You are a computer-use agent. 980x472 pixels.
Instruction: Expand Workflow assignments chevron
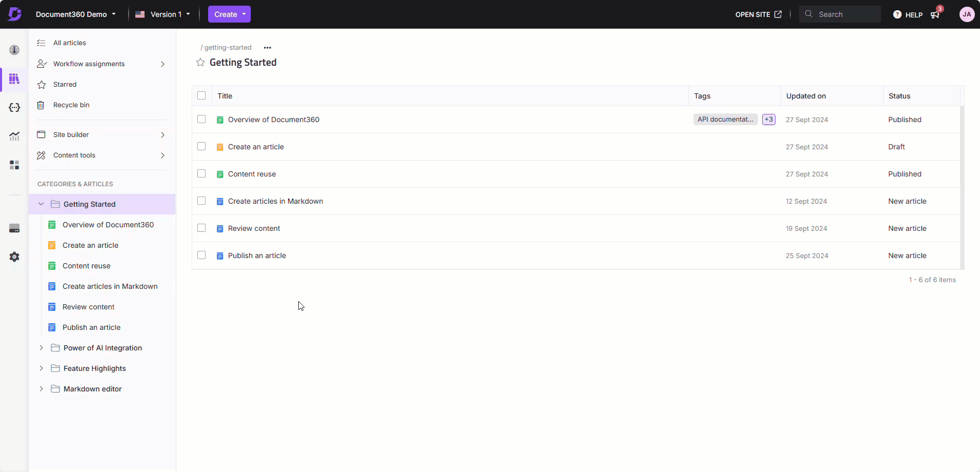click(x=162, y=64)
